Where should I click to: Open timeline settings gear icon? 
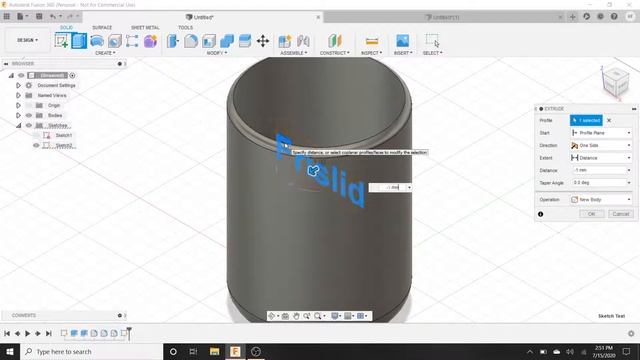631,333
